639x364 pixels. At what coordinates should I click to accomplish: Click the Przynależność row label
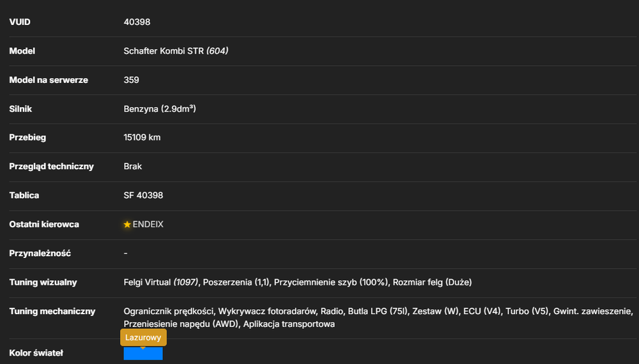click(x=40, y=254)
